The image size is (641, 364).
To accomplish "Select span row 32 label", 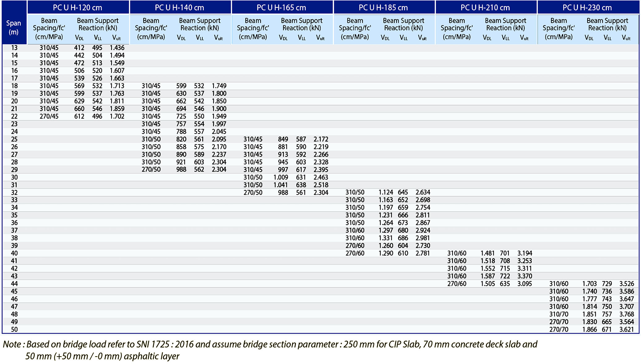I will coord(14,193).
